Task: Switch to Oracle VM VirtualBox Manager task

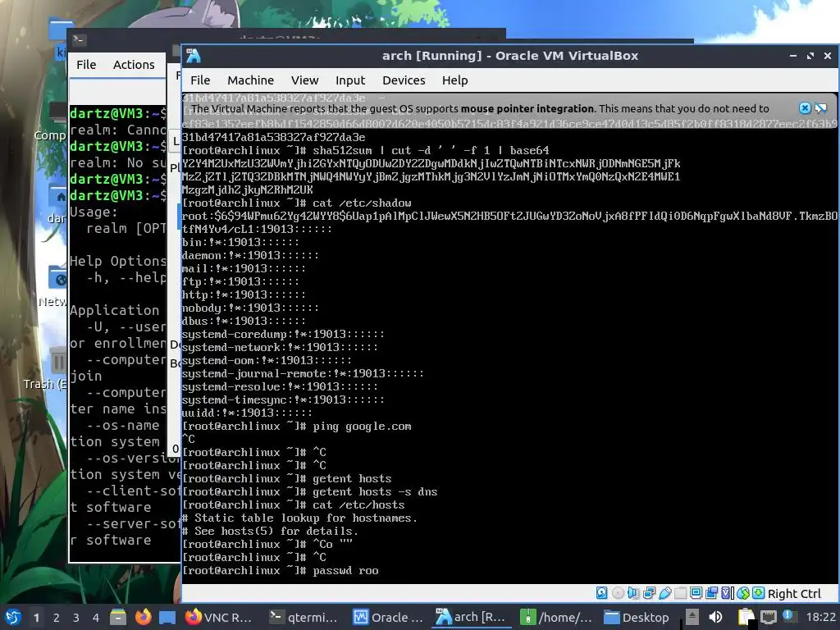Action: 388,617
